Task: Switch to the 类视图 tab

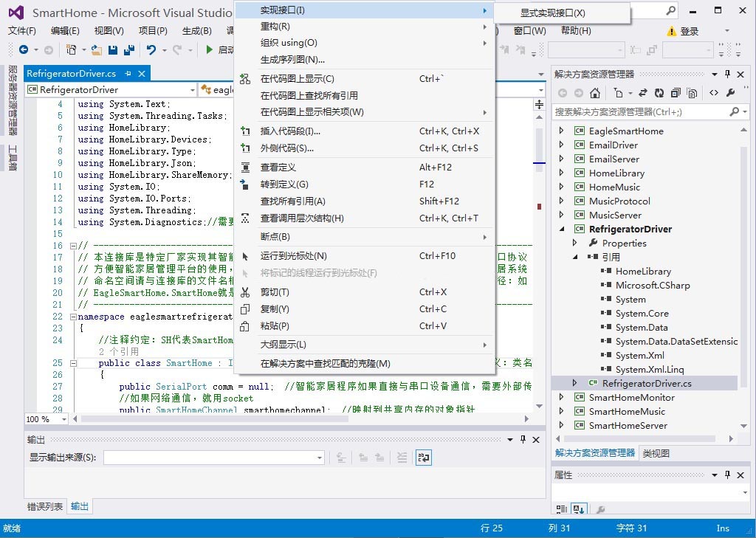Action: 656,452
